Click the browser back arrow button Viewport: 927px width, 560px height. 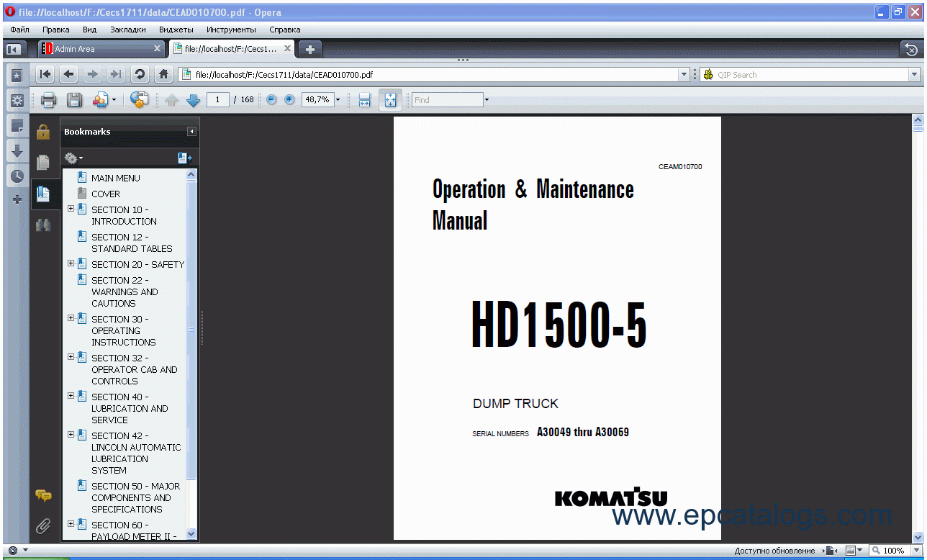pyautogui.click(x=69, y=74)
